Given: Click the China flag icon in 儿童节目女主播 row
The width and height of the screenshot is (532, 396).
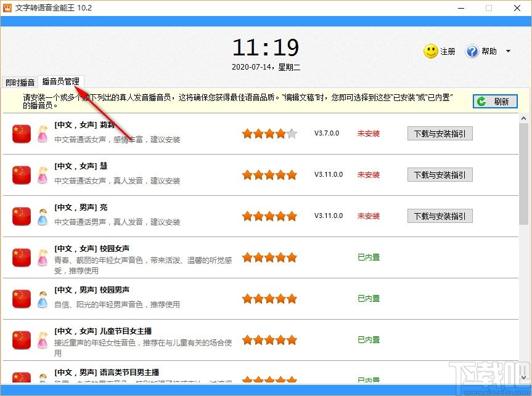Looking at the screenshot, I should coord(22,340).
